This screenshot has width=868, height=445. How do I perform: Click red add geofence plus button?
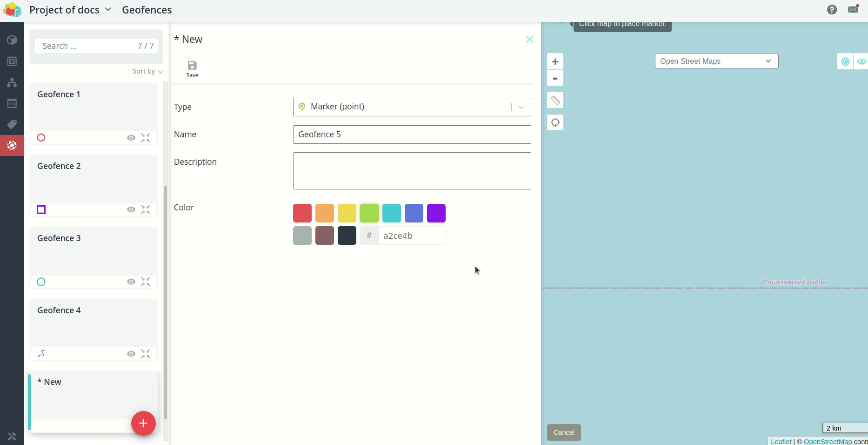click(143, 423)
